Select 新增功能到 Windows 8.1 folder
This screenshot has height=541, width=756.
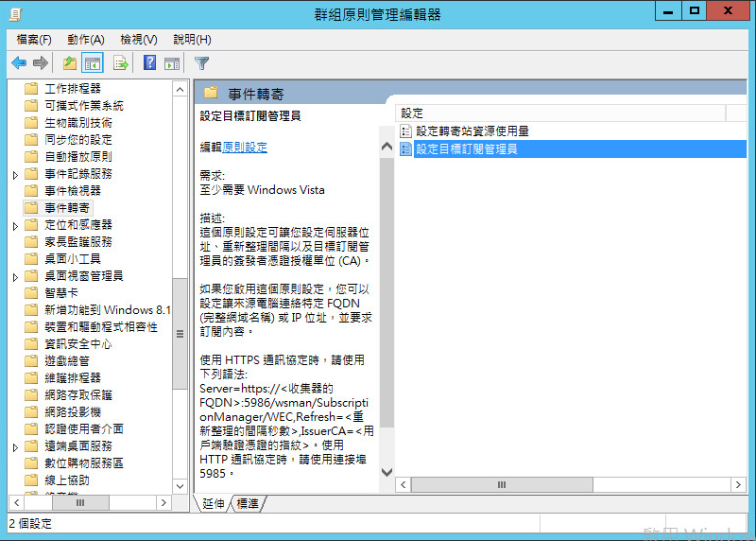pos(108,310)
